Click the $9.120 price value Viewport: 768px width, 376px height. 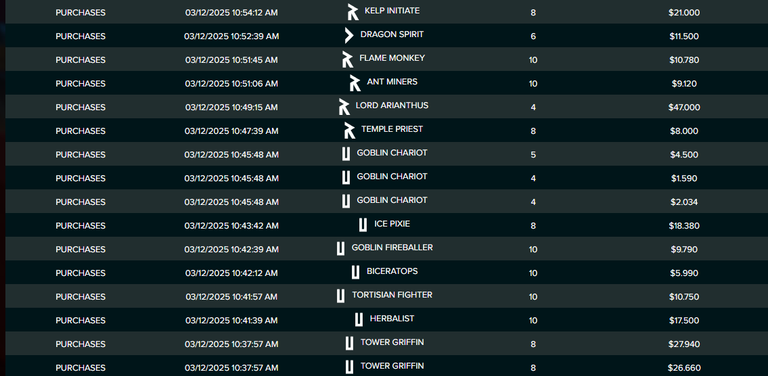(x=684, y=84)
